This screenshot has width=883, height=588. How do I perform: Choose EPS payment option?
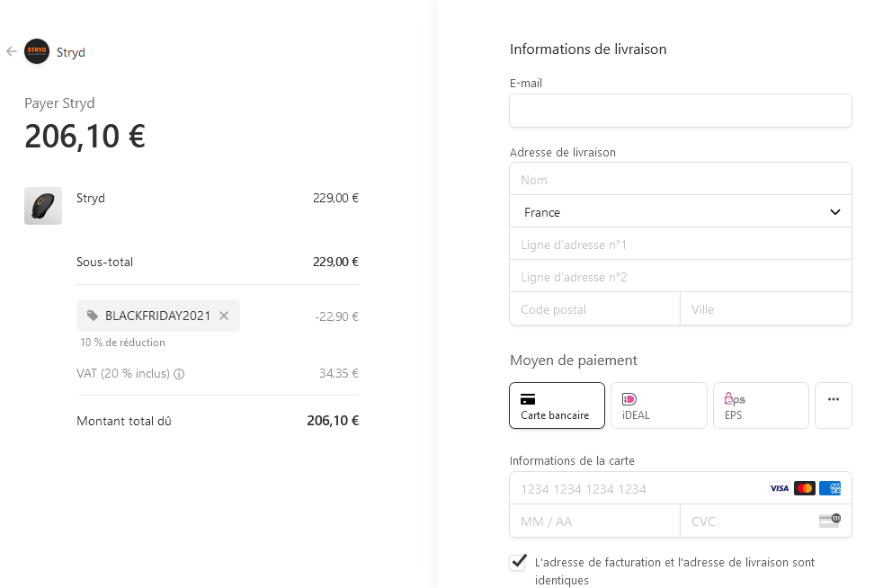coord(761,405)
